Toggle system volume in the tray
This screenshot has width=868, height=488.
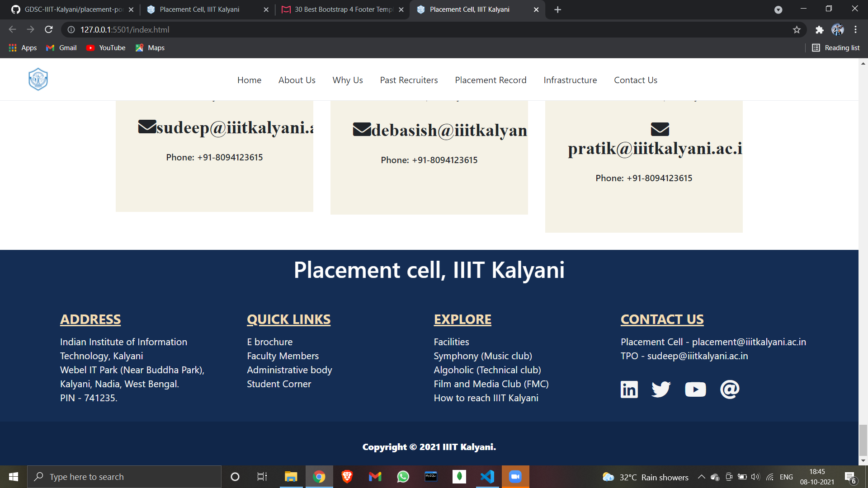[x=755, y=477]
